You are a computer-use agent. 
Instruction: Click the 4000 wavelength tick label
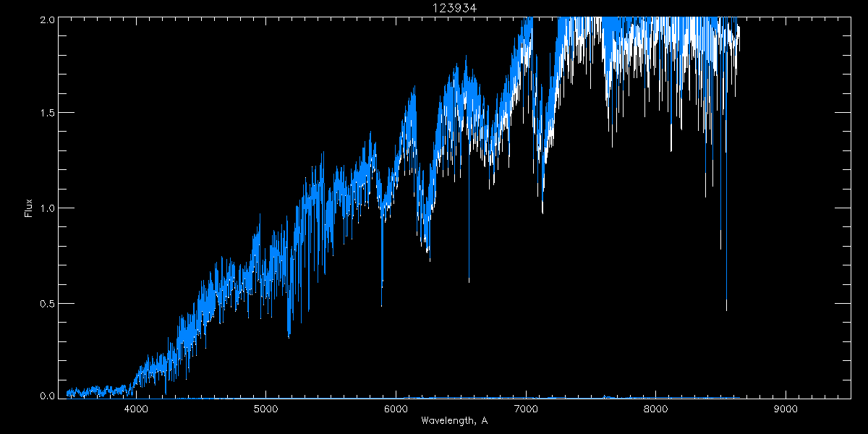[x=136, y=409]
